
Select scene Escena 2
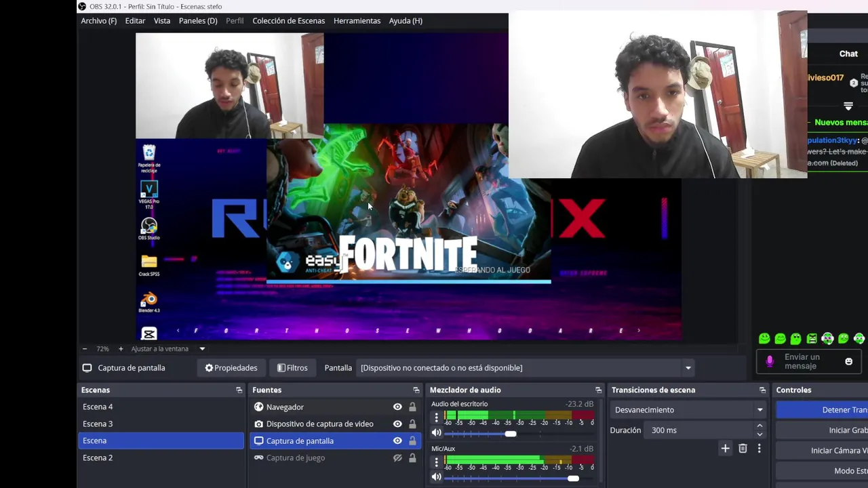161,457
